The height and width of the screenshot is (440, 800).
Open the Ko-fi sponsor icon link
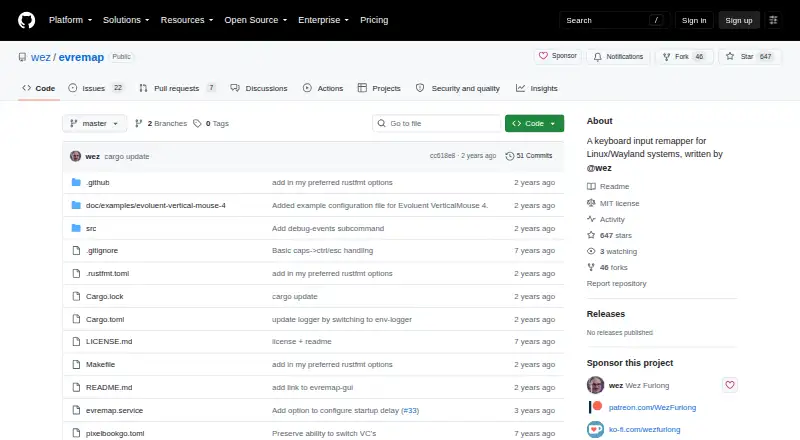coord(595,429)
